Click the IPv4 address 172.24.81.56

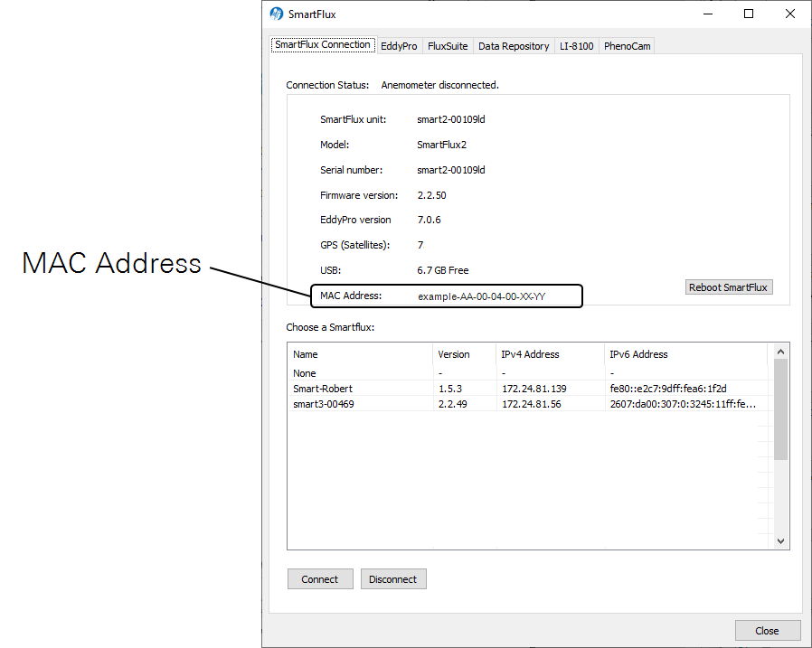coord(532,404)
